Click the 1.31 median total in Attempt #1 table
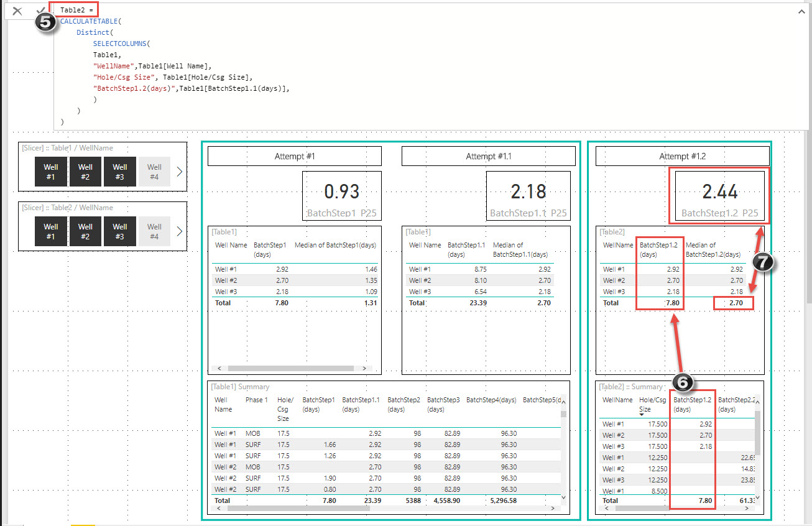This screenshot has width=812, height=526. [369, 303]
